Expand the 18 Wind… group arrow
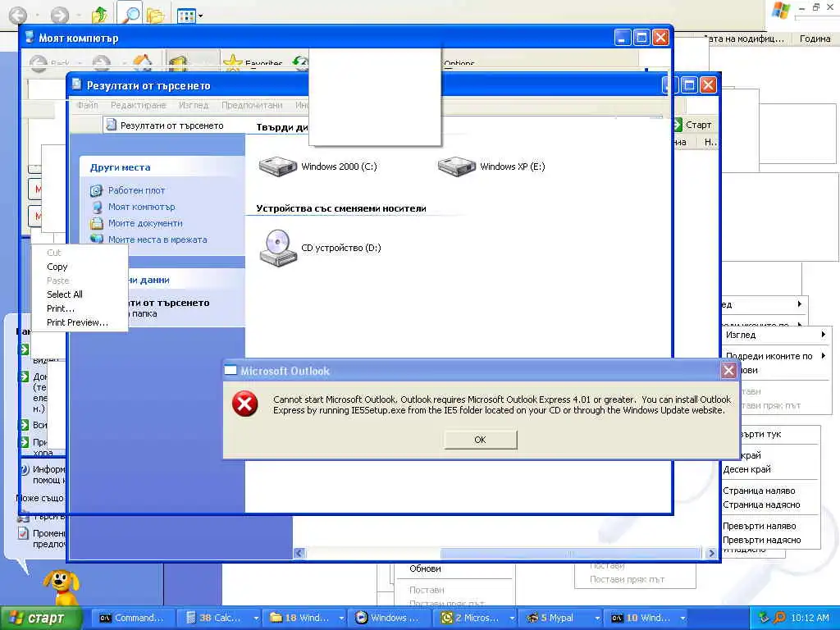This screenshot has height=630, width=840. click(x=341, y=619)
